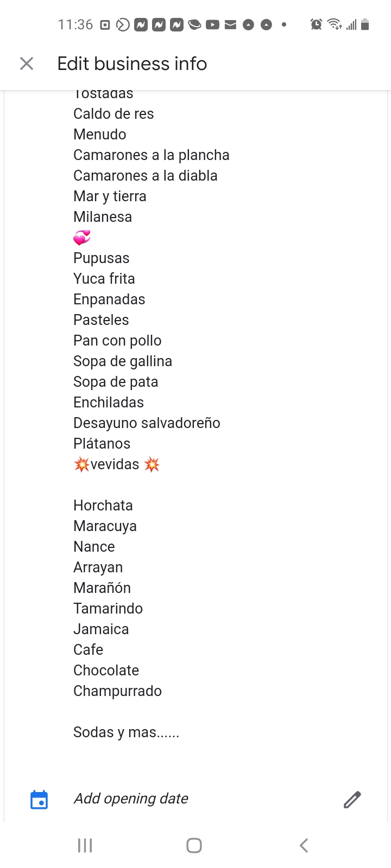The image size is (391, 868).
Task: Tap the YouTube notification icon
Action: click(212, 24)
